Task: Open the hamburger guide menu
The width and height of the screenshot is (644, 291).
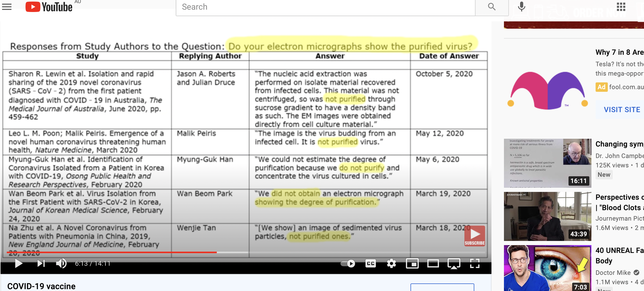Action: point(7,7)
